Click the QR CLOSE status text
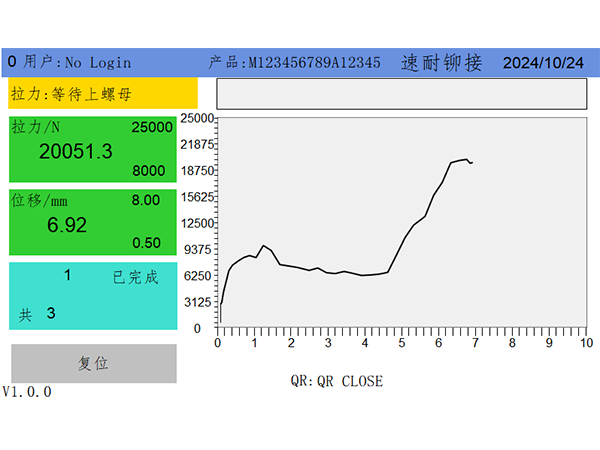The height and width of the screenshot is (450, 600). 336,381
